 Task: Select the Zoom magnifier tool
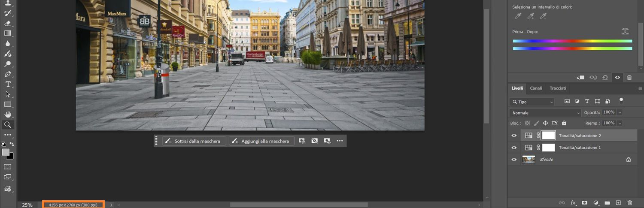tap(8, 125)
